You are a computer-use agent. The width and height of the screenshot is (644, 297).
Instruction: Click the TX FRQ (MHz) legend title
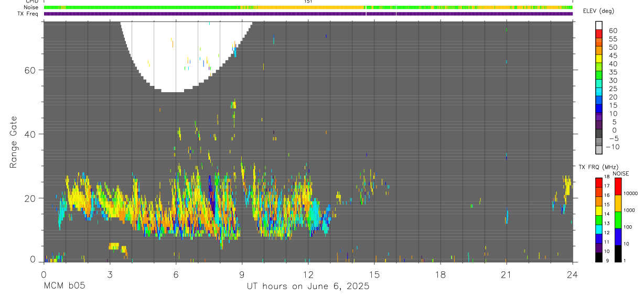[x=597, y=167]
